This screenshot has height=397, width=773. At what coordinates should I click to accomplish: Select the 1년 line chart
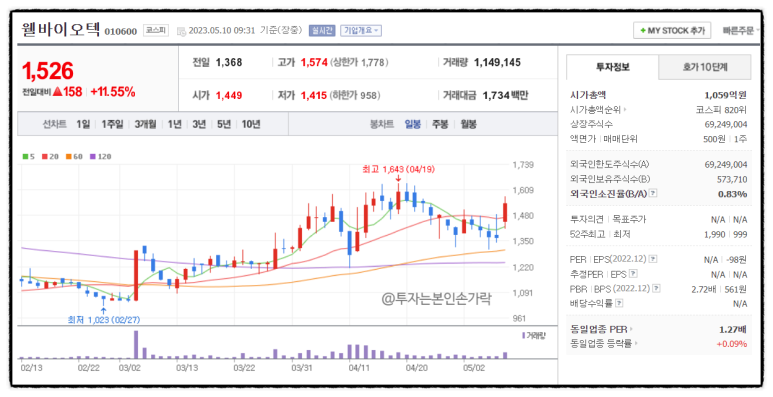pyautogui.click(x=174, y=124)
